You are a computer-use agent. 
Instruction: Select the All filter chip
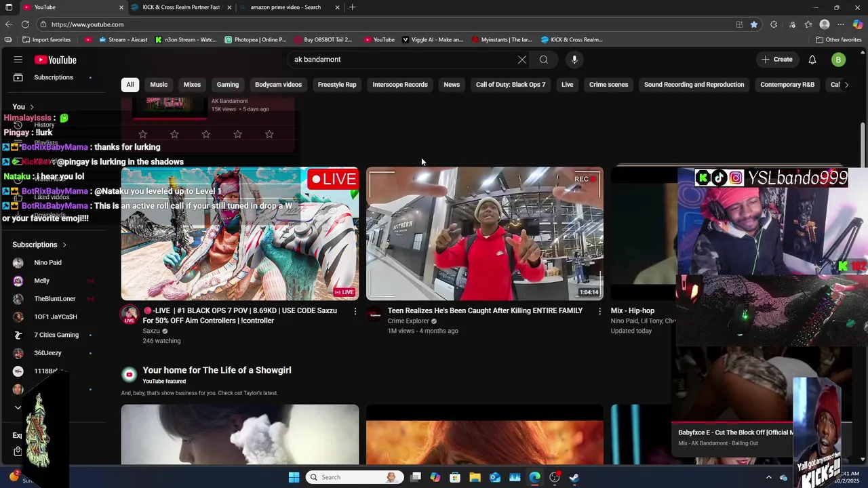point(130,85)
